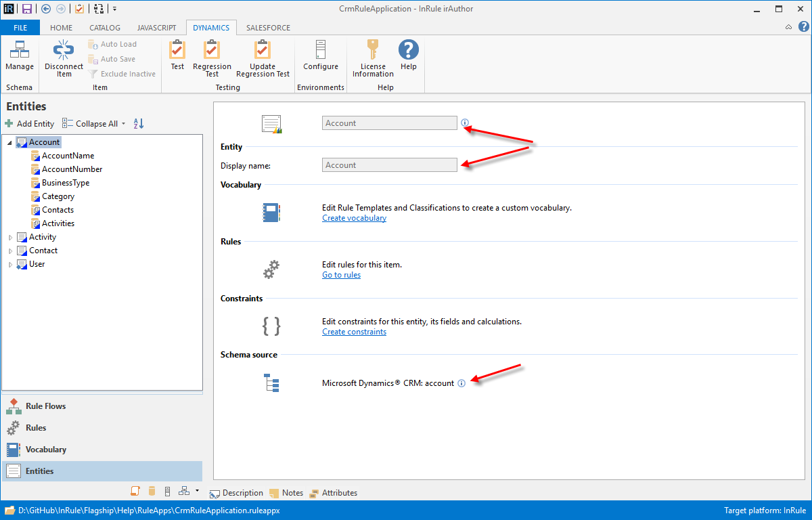
Task: Click info icon next to CRM: account
Action: [461, 383]
